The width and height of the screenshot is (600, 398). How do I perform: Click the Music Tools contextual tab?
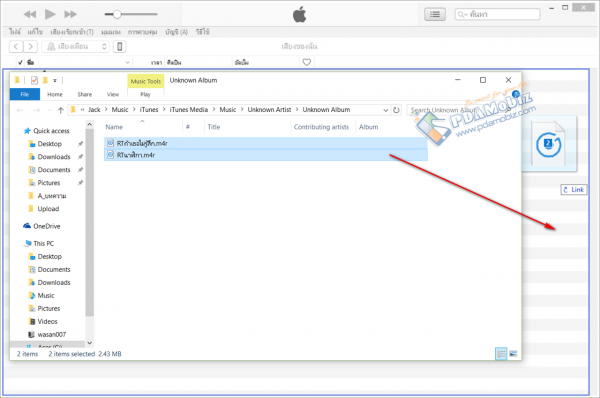point(146,81)
